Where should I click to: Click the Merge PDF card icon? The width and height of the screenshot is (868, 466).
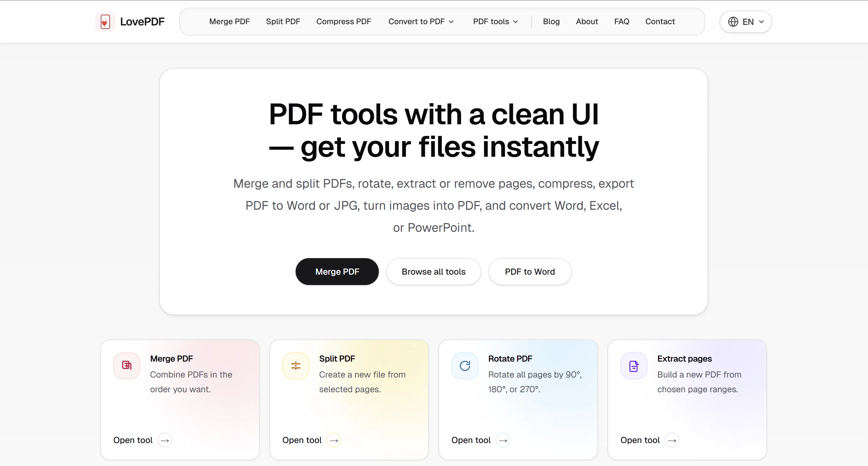pos(127,366)
